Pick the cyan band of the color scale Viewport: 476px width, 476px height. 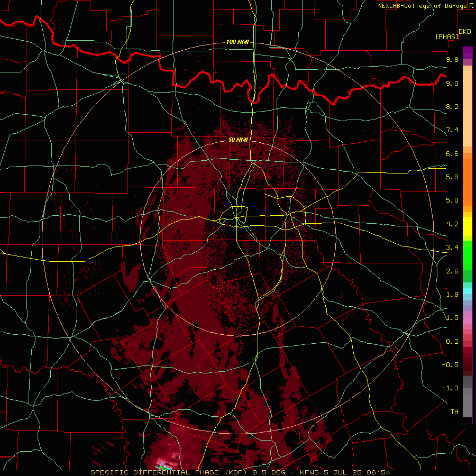pos(467,291)
